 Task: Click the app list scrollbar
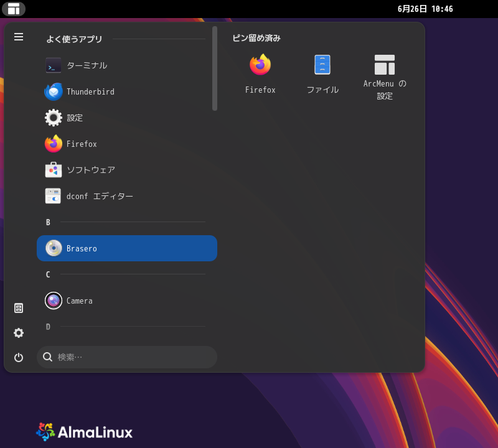click(x=215, y=68)
